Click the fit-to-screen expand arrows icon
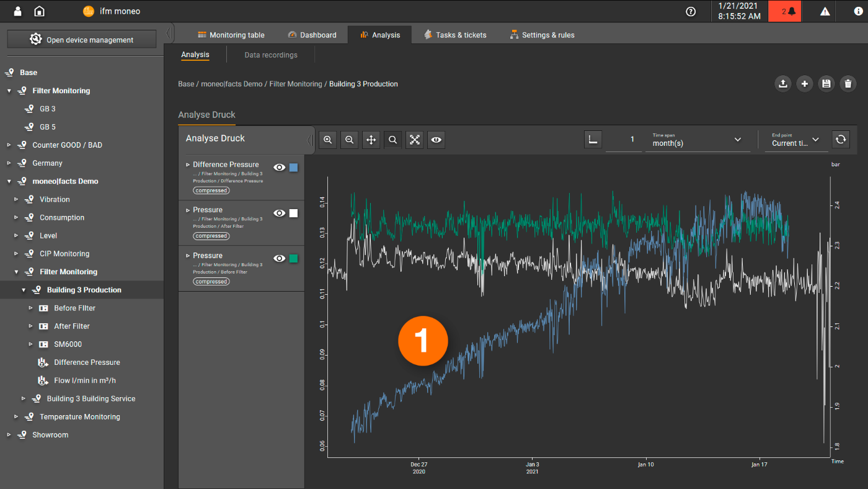The image size is (868, 489). (x=415, y=140)
